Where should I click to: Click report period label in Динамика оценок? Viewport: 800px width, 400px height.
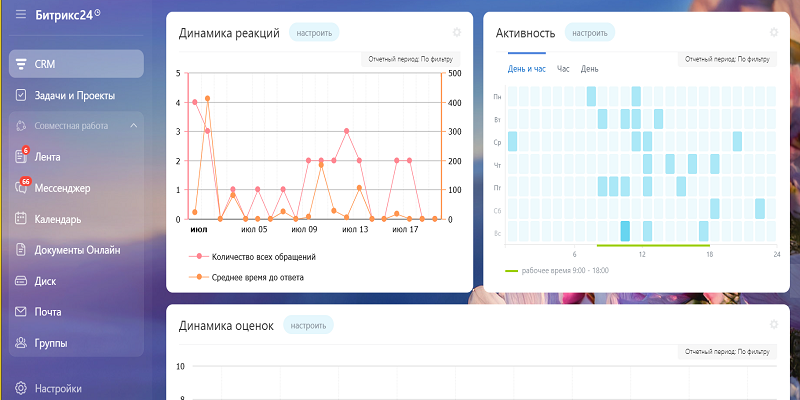(728, 352)
